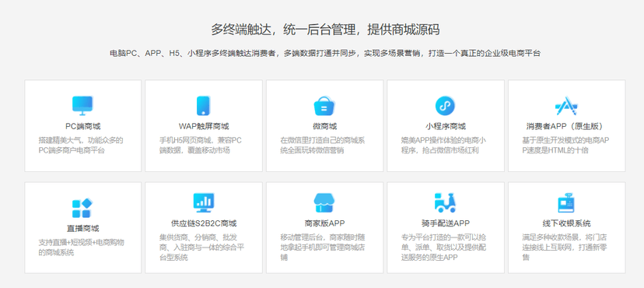Open the 小程序商城 title

445,126
